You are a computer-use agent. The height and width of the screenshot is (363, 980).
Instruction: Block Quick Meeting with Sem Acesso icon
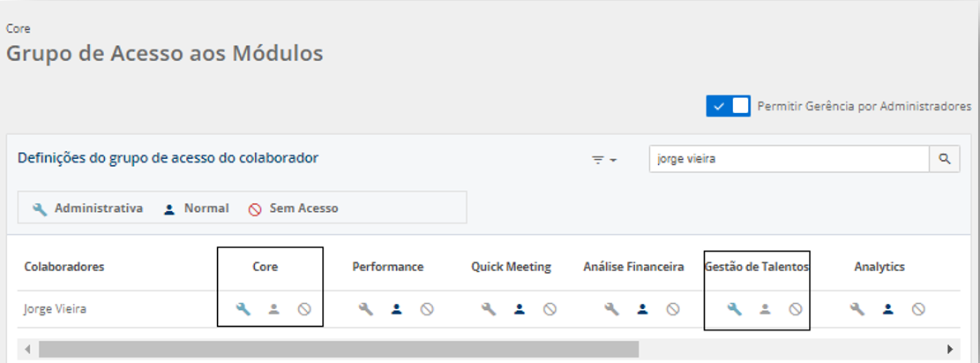(x=550, y=309)
